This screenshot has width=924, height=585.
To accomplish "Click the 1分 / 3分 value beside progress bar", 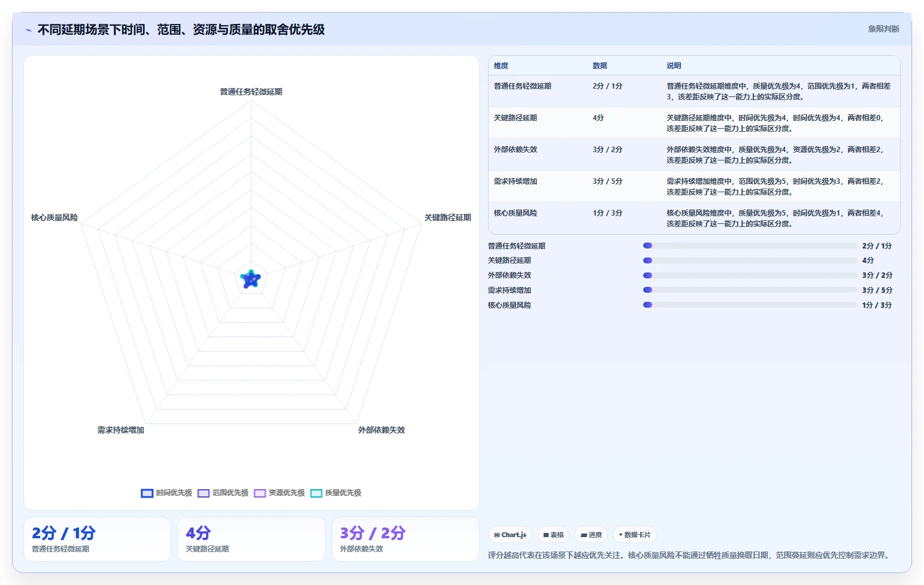I will pyautogui.click(x=877, y=305).
